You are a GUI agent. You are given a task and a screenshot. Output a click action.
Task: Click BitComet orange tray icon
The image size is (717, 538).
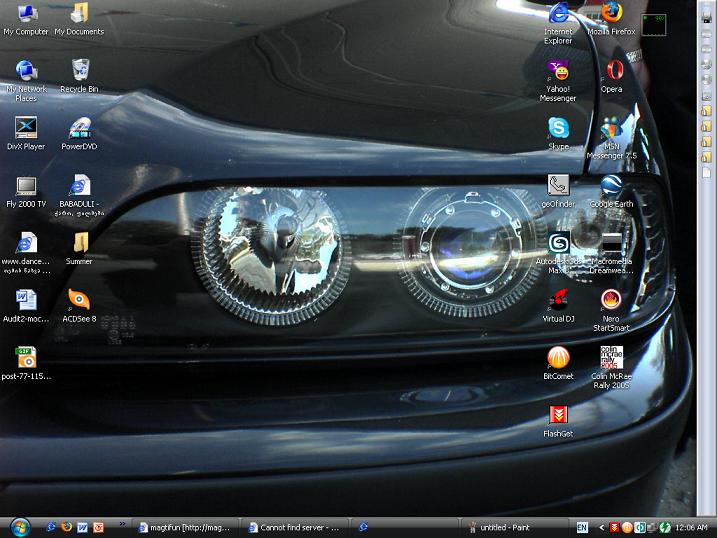coord(627,527)
